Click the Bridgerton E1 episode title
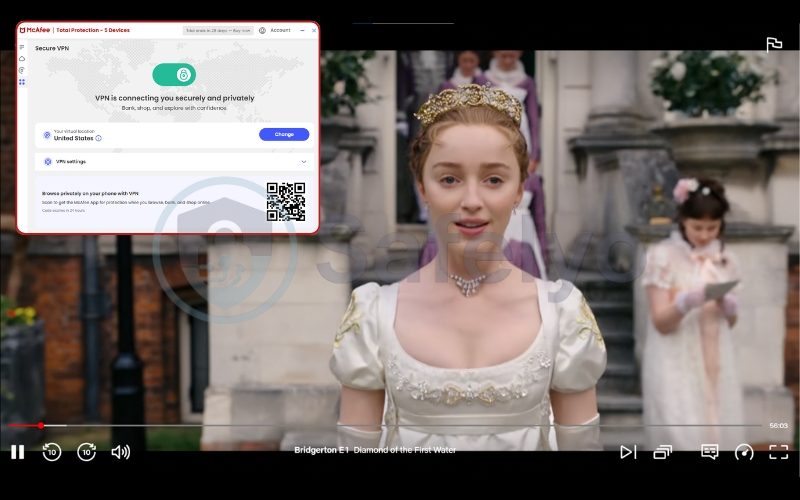 375,450
